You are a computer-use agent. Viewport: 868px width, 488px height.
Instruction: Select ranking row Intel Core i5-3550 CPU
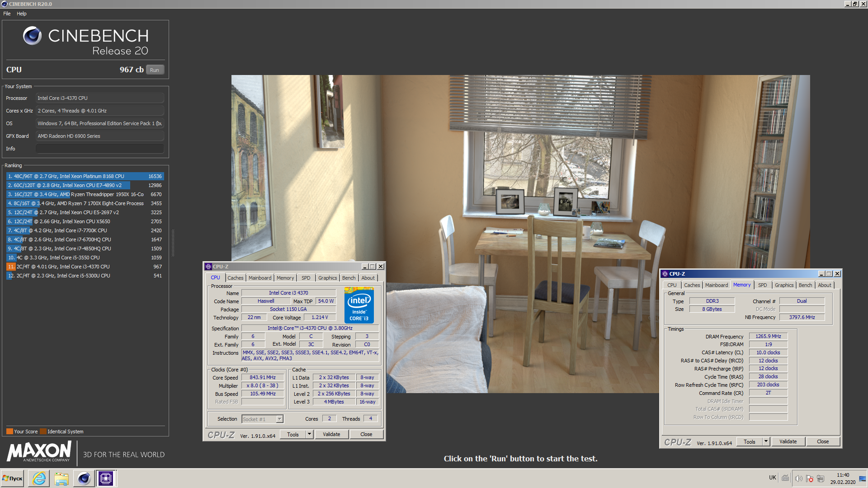85,258
